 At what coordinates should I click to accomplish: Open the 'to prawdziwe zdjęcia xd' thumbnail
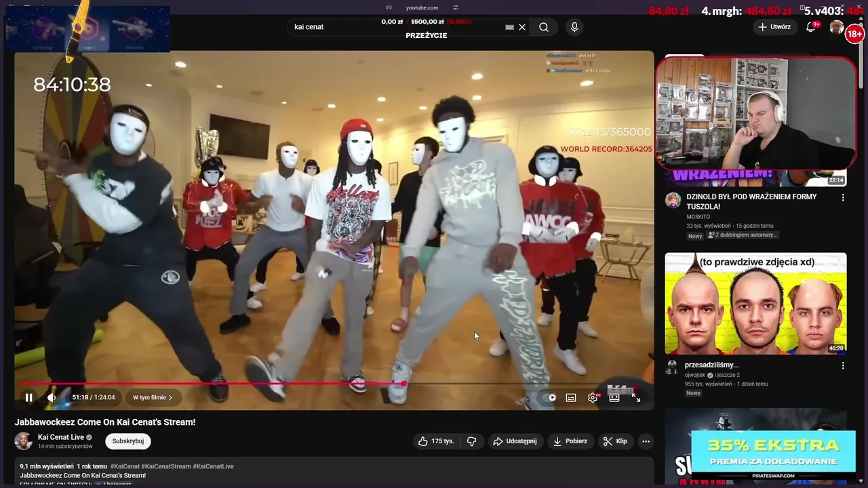pos(755,304)
